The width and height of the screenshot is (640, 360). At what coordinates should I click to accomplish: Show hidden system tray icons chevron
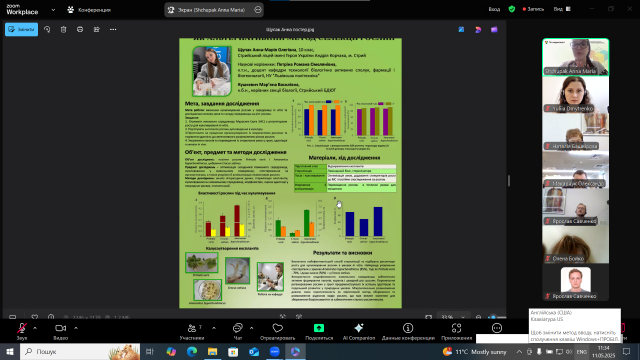coord(519,351)
